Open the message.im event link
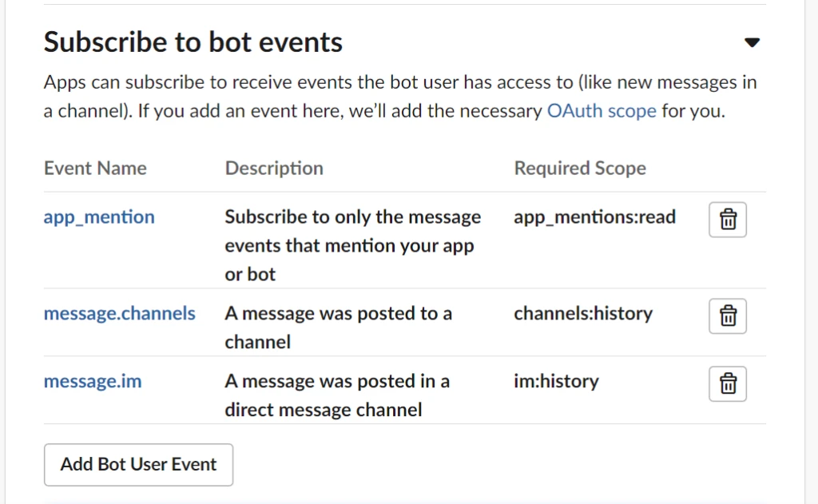Screen dimensions: 818x504 [93, 381]
